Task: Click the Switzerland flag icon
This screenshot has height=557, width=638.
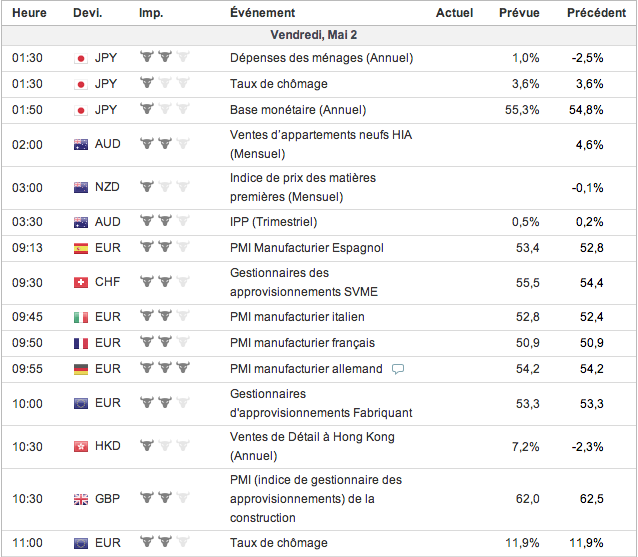Action: (81, 283)
